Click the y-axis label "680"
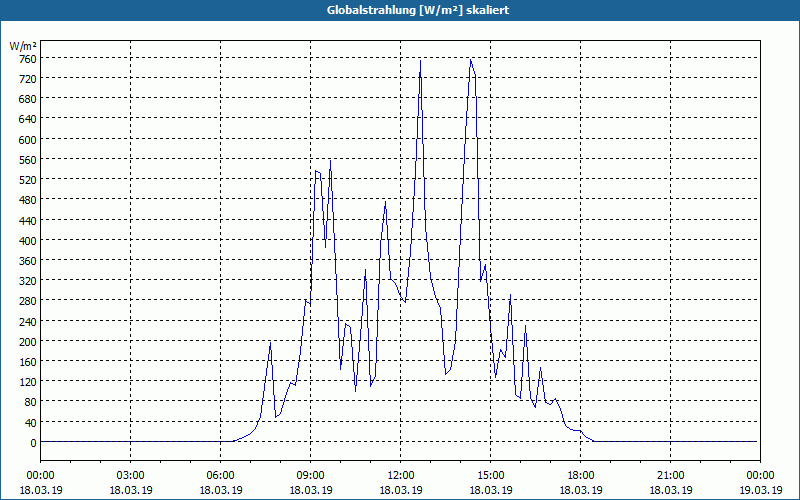 (28, 99)
